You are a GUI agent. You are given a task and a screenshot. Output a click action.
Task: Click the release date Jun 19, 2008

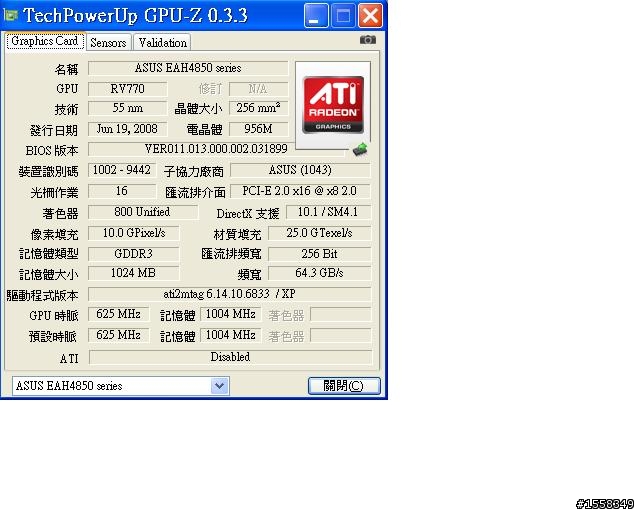point(127,129)
